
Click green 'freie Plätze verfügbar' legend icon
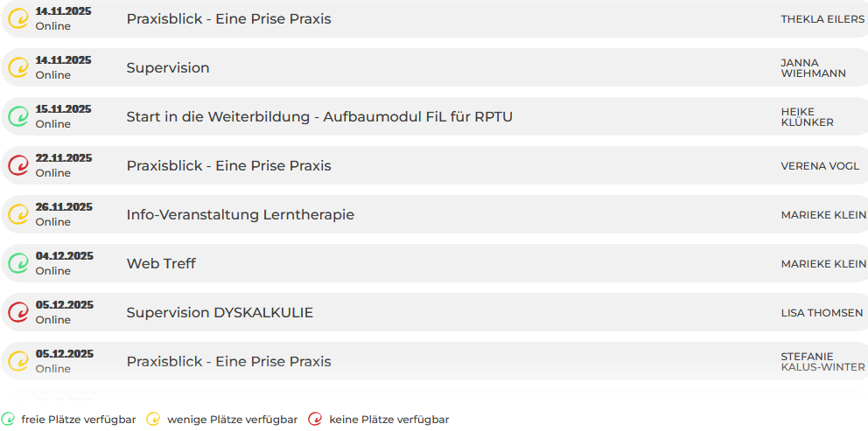[x=9, y=420]
